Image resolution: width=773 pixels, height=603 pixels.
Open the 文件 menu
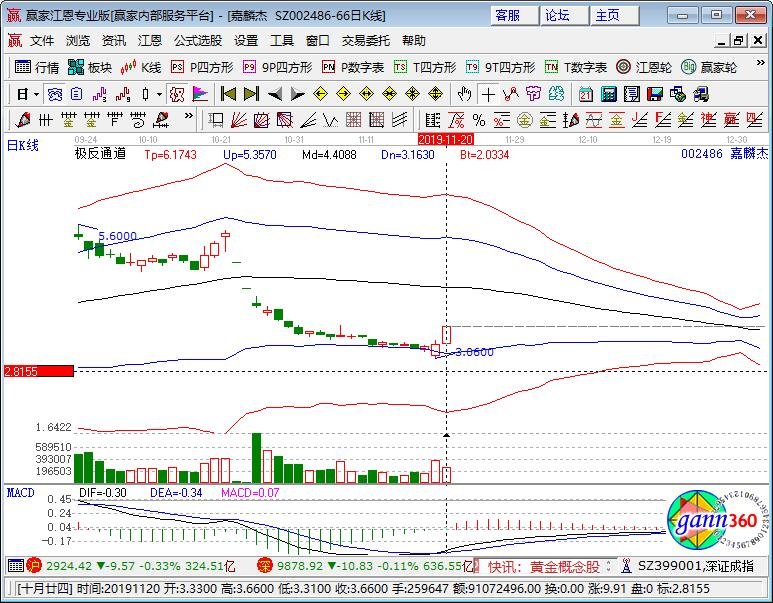click(42, 40)
